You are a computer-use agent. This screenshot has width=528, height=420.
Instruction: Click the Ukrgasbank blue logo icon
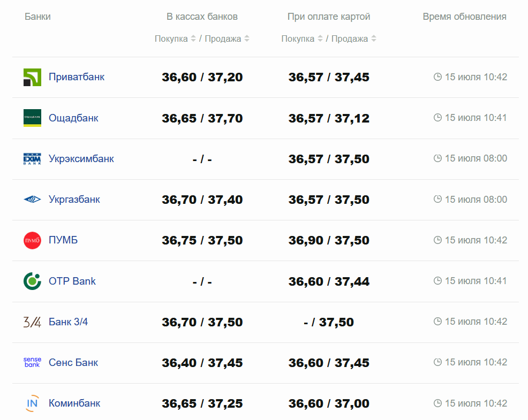click(32, 200)
